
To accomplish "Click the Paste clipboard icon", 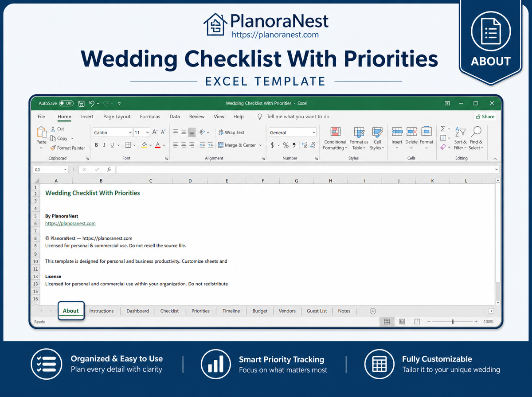I will pos(41,132).
